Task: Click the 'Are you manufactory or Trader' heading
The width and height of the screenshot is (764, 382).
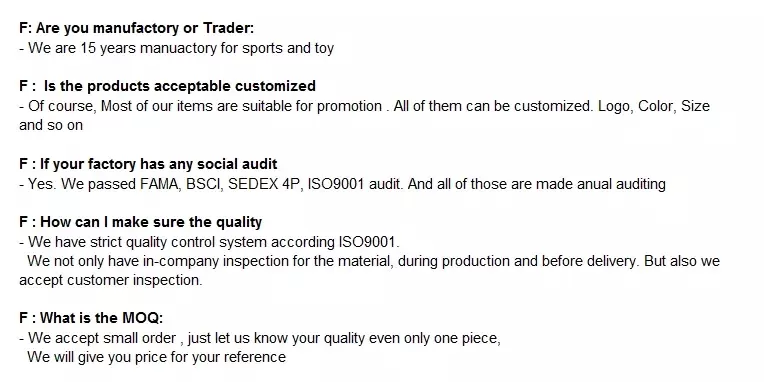Action: (x=136, y=28)
